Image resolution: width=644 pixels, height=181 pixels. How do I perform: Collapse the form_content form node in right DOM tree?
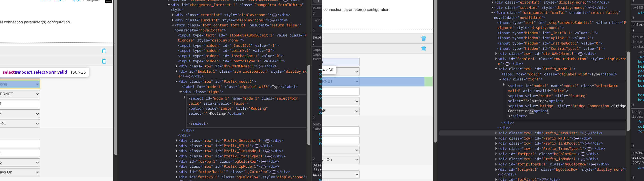click(x=492, y=13)
